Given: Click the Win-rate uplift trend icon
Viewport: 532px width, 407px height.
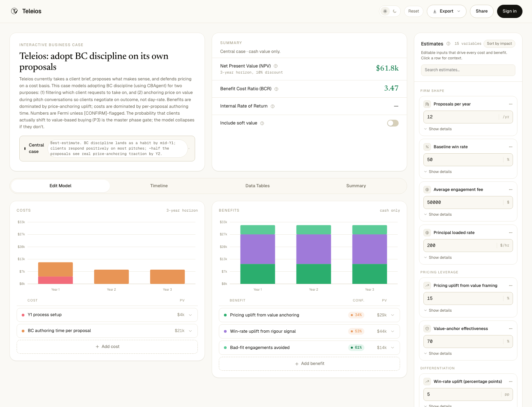Looking at the screenshot, I should tap(427, 382).
